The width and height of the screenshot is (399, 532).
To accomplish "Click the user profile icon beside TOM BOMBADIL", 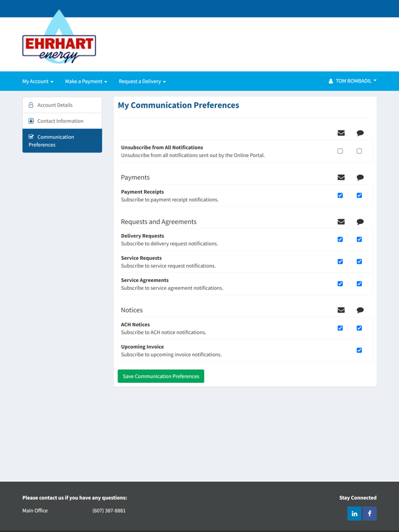I will (331, 81).
